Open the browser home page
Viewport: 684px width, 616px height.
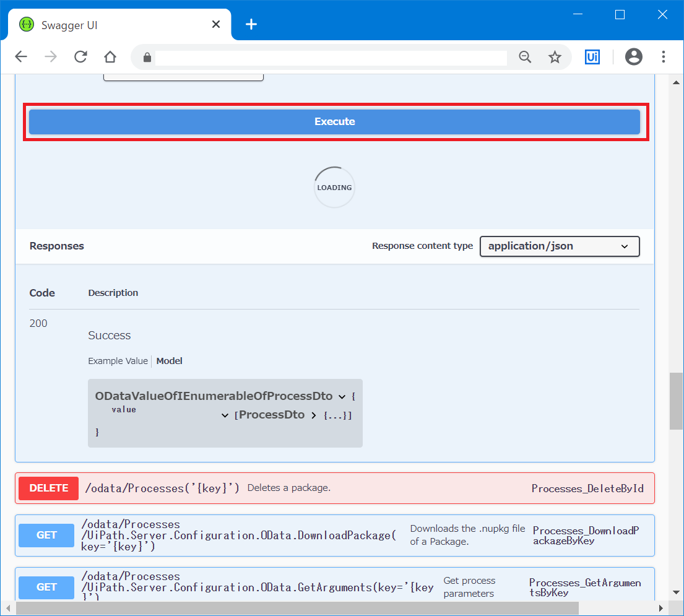110,57
